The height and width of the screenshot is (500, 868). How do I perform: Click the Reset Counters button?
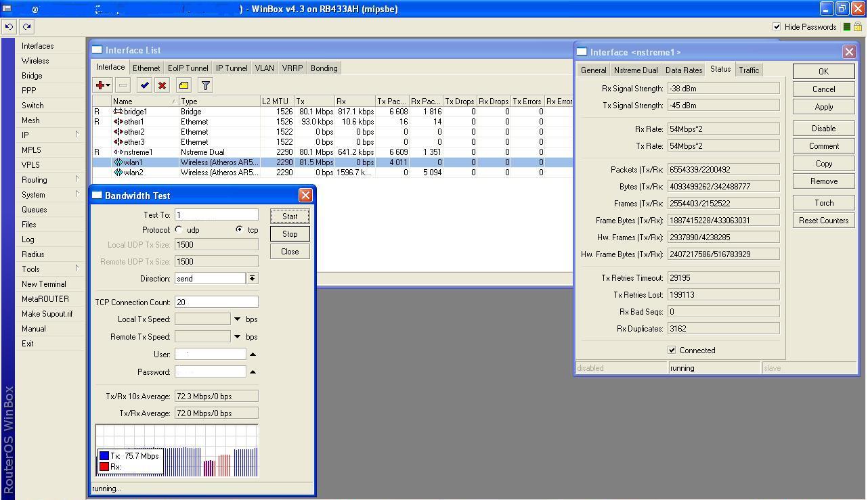823,221
